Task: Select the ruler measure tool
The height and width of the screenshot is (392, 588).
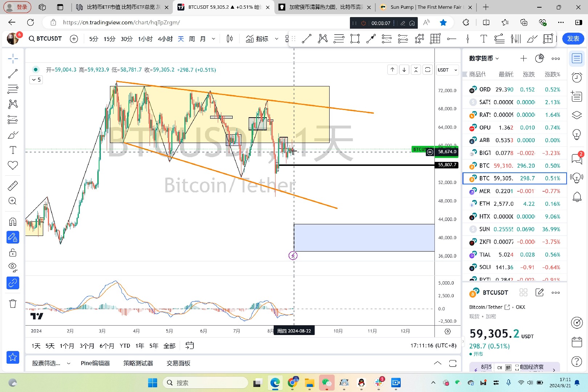Action: click(13, 186)
